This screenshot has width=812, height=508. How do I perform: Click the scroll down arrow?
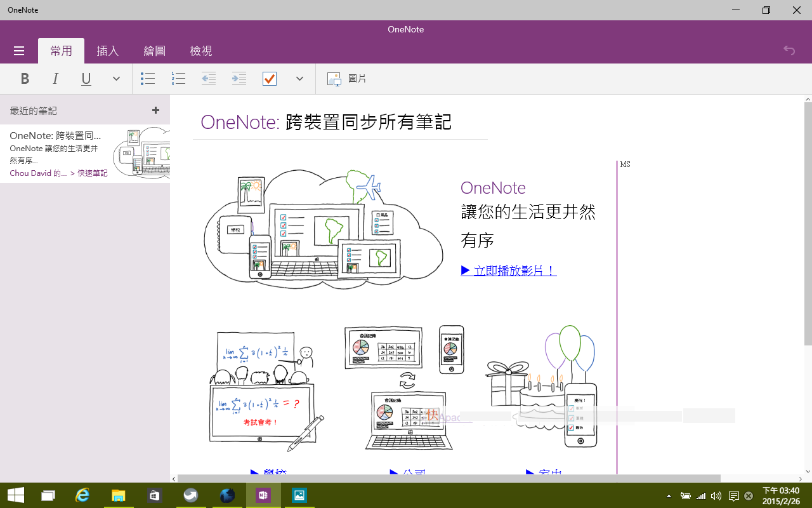click(x=808, y=471)
